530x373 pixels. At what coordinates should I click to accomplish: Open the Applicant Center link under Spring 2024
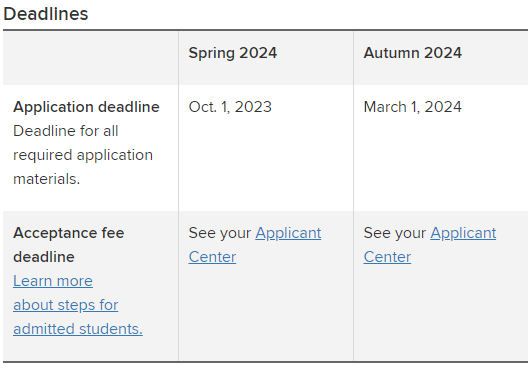point(288,233)
